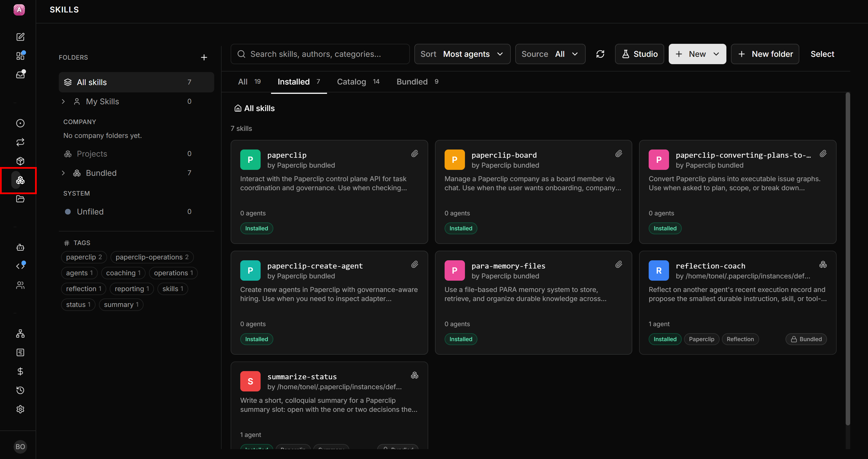Expand the My Skills folder chevron
The image size is (868, 459).
(63, 101)
